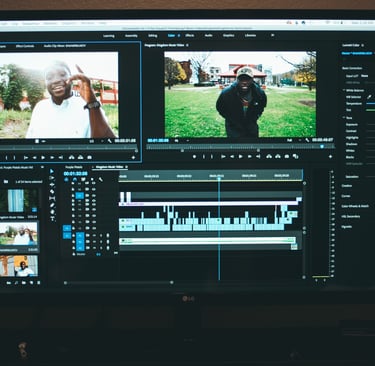Open Program monitor button editor plus

(x=330, y=156)
